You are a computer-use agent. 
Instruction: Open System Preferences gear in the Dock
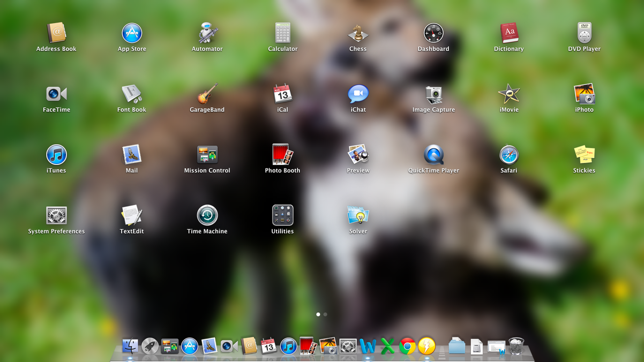pos(348,346)
